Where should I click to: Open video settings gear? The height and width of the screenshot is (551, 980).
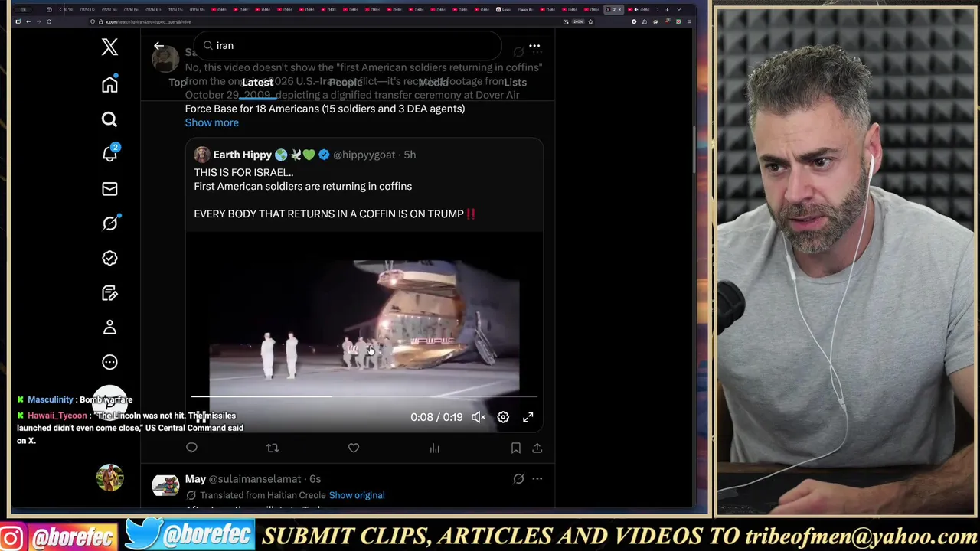click(503, 417)
